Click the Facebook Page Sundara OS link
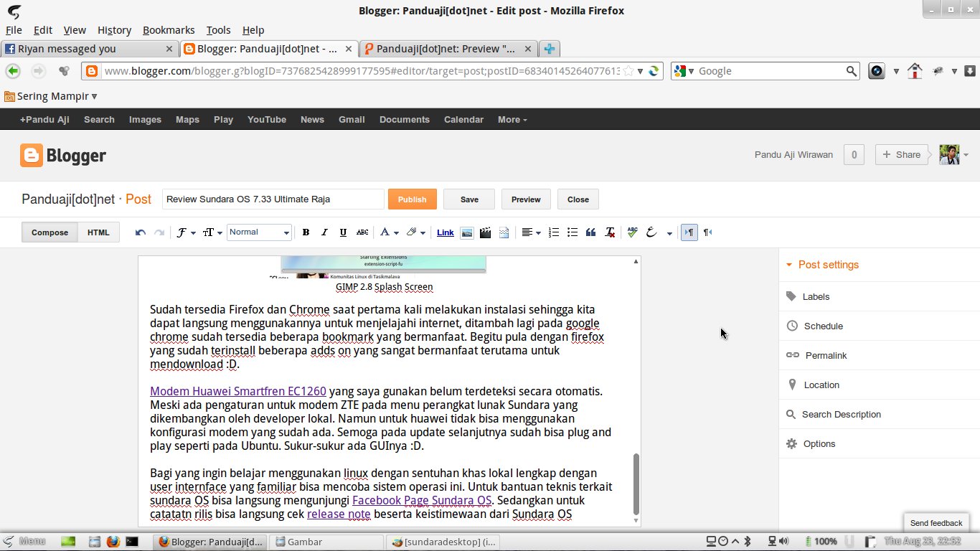This screenshot has width=980, height=551. pyautogui.click(x=422, y=500)
